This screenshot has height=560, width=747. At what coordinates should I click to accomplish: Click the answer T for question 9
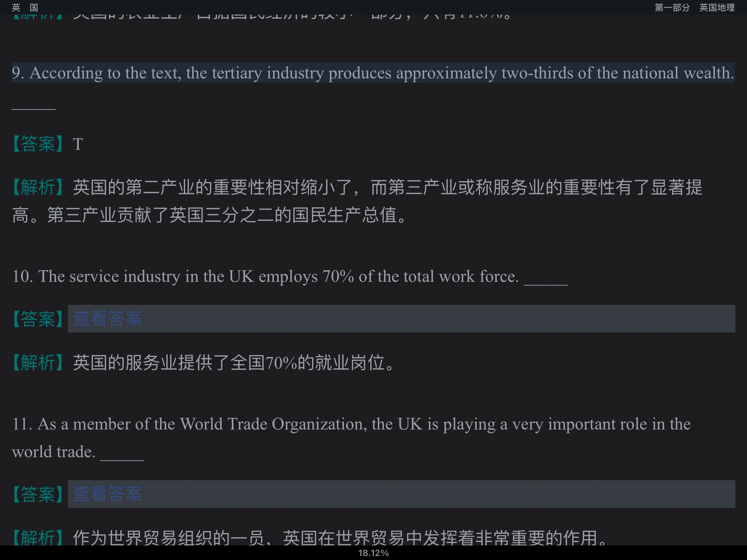point(78,144)
